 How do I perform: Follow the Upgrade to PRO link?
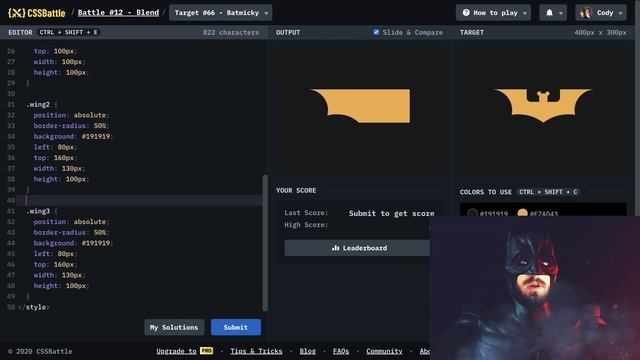click(184, 351)
